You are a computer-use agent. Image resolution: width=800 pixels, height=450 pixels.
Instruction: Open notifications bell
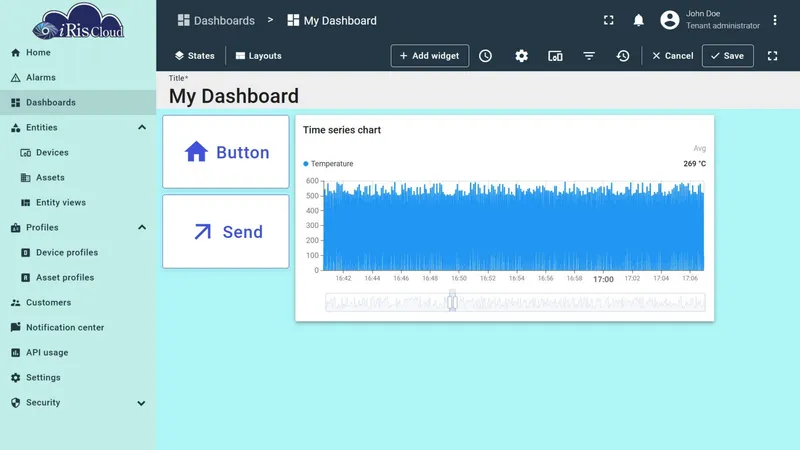pos(638,20)
